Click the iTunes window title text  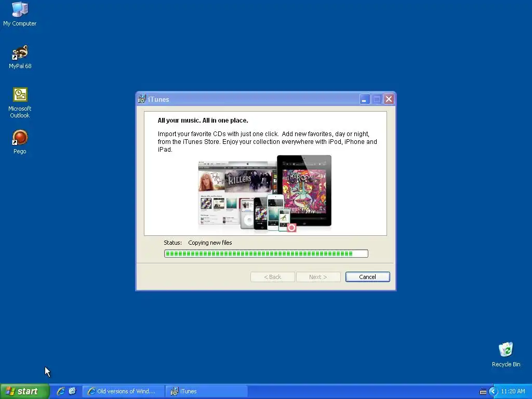pos(158,99)
